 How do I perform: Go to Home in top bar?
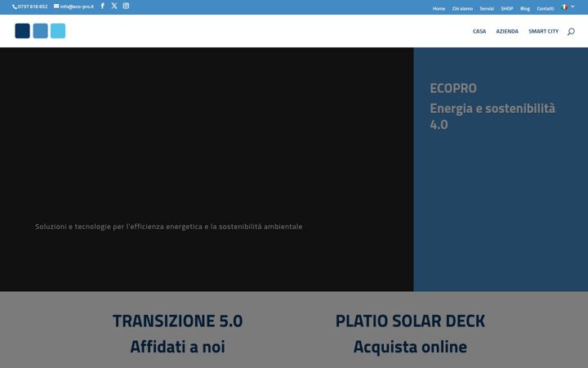coord(439,9)
